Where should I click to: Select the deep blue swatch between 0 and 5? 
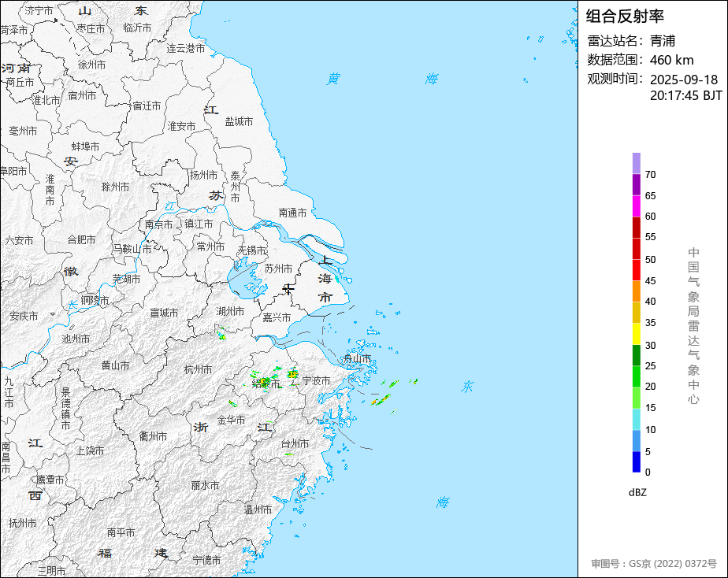point(636,462)
